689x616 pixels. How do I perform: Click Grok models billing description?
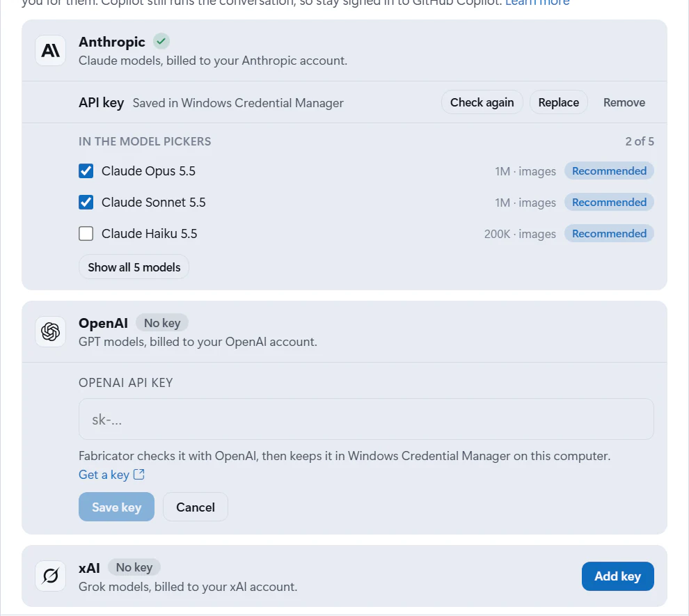pyautogui.click(x=188, y=587)
